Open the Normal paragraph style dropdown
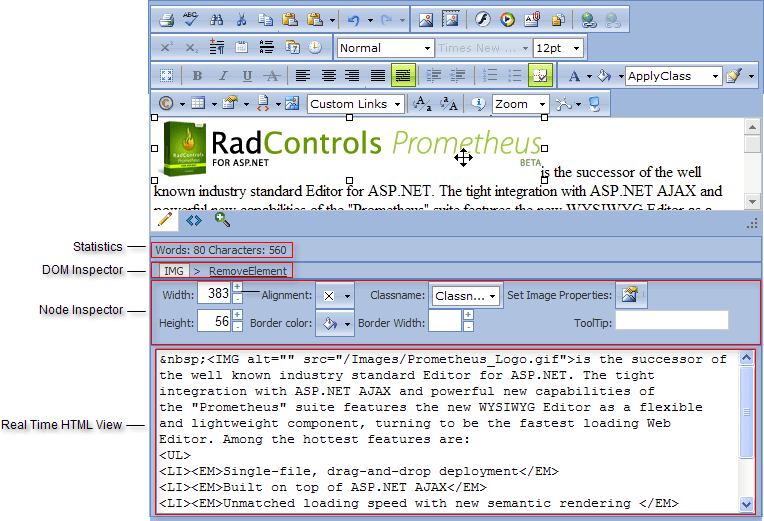Viewport: 764px width, 521px height. [x=384, y=48]
